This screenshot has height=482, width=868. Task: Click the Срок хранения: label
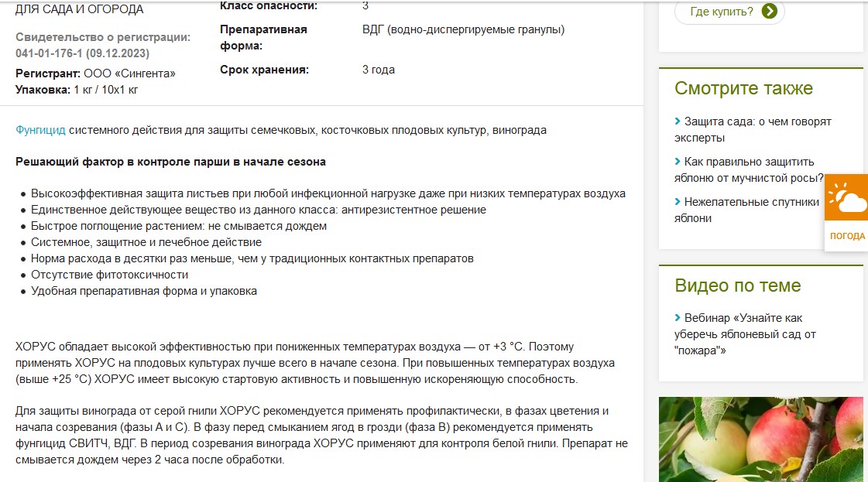point(264,70)
